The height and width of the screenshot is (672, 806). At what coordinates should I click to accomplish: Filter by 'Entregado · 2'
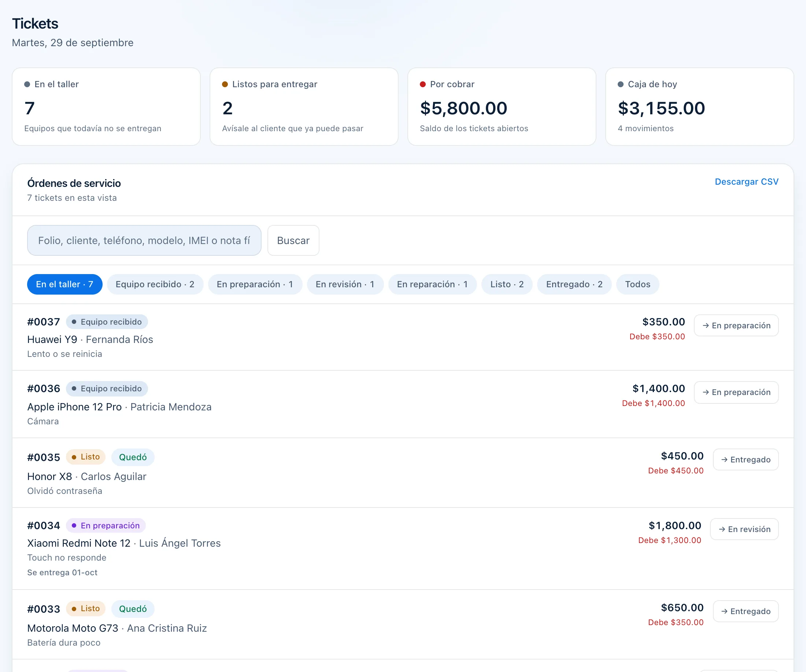coord(574,284)
